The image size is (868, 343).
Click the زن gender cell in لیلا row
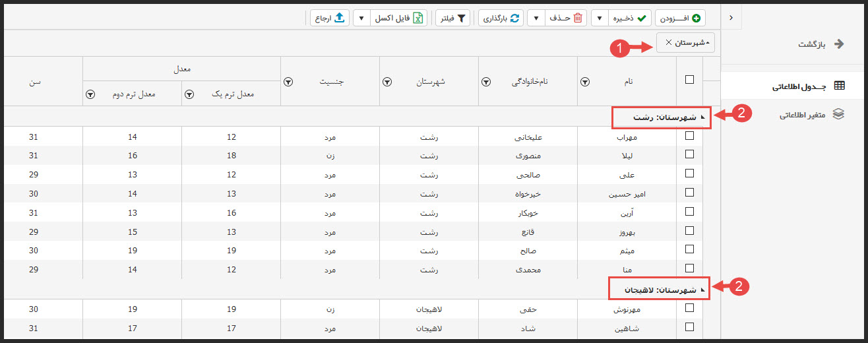tap(330, 157)
